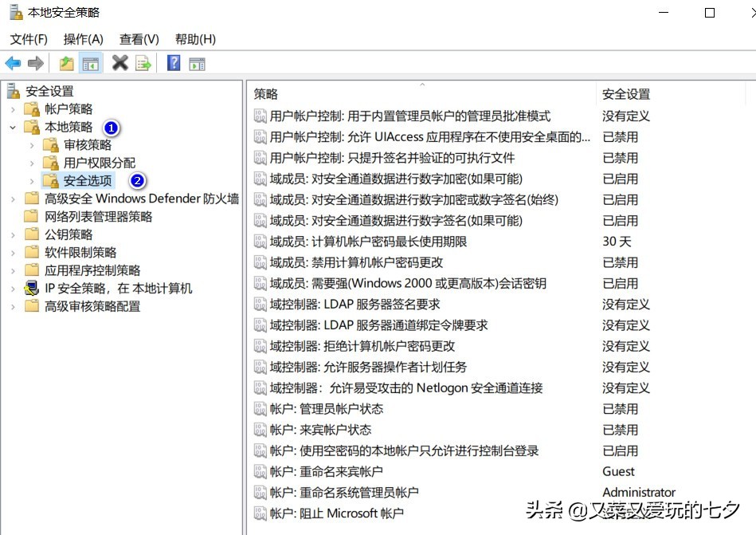Toggle the Show Action Pane toolbar icon
The height and width of the screenshot is (535, 756).
click(x=198, y=64)
